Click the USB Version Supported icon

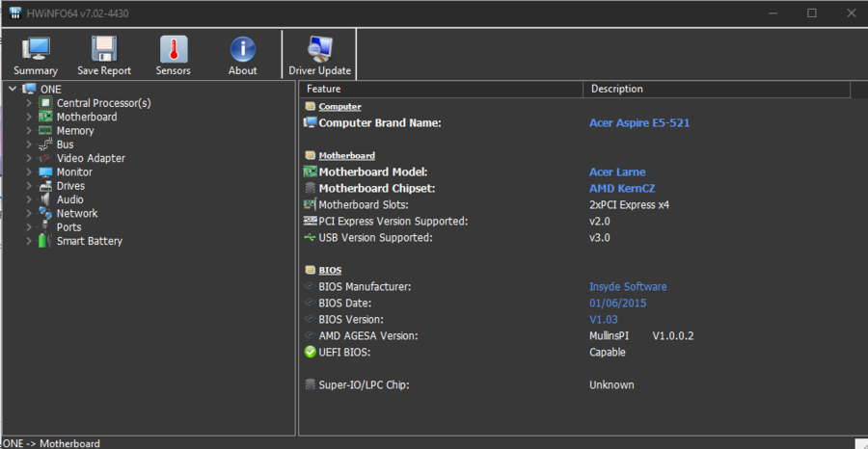click(x=310, y=238)
